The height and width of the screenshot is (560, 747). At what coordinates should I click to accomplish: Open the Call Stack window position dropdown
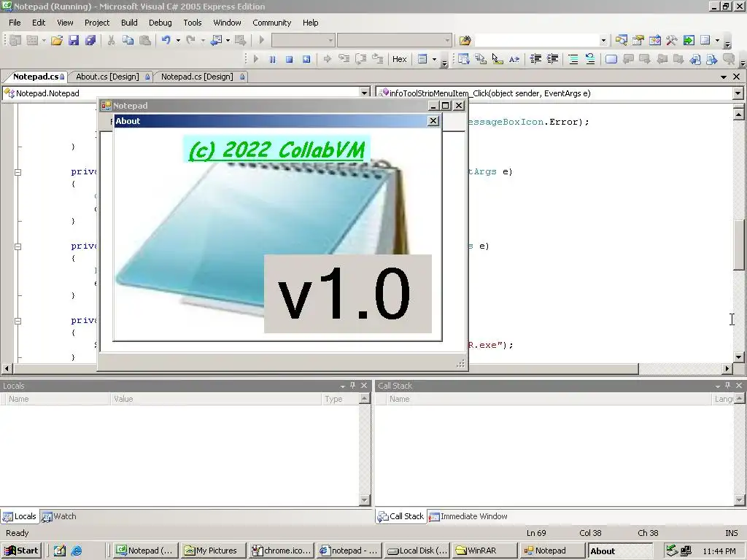point(718,386)
